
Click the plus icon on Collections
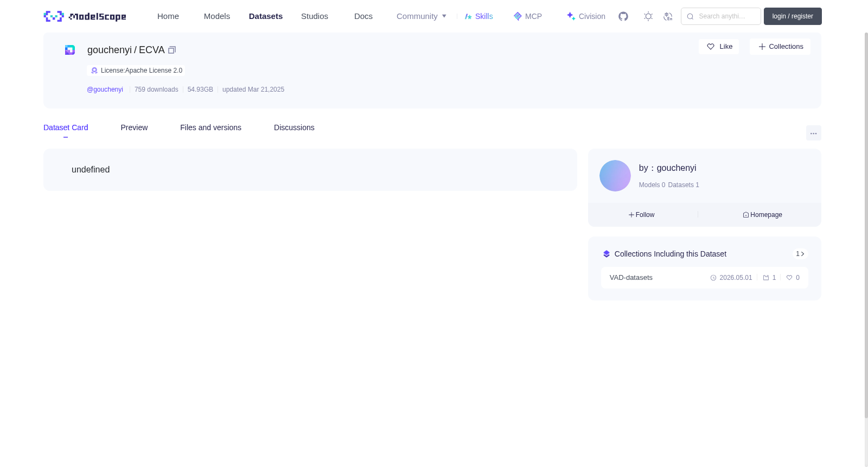click(762, 47)
